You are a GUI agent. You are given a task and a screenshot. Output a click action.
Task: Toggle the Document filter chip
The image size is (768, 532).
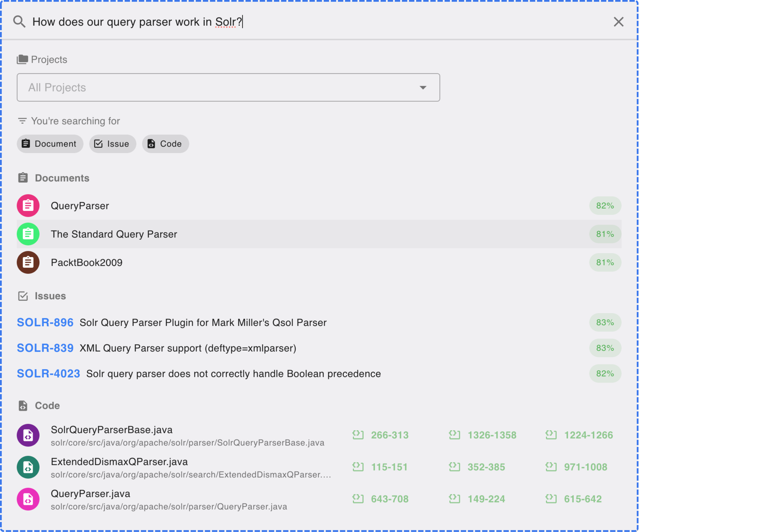[50, 144]
